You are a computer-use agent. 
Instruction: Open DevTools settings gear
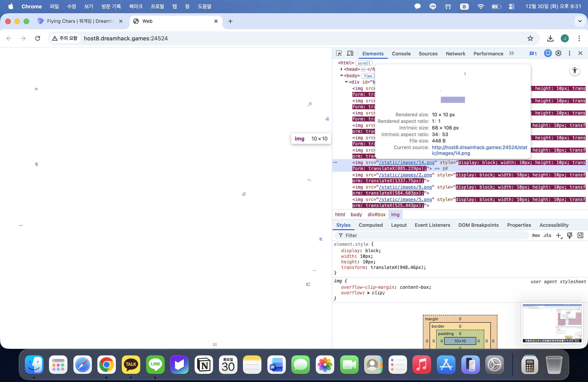point(558,53)
